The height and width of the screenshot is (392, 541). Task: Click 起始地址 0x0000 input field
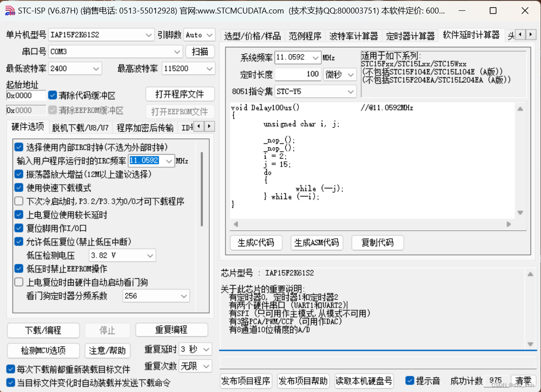pos(26,96)
